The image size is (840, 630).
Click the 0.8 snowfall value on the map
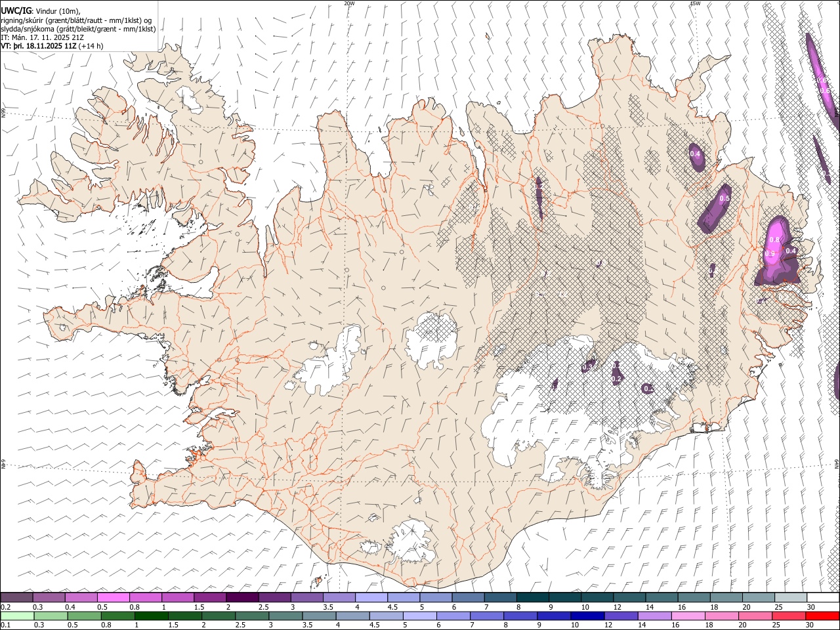pos(775,240)
